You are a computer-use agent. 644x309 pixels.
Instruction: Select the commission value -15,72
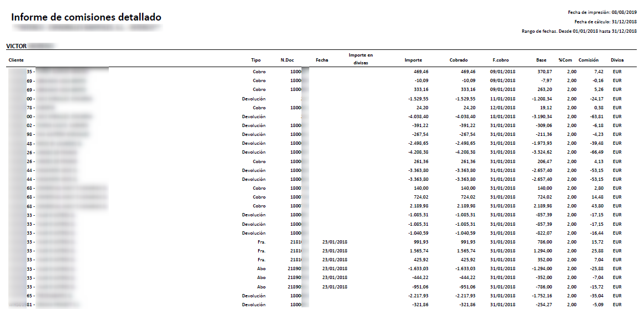596,287
